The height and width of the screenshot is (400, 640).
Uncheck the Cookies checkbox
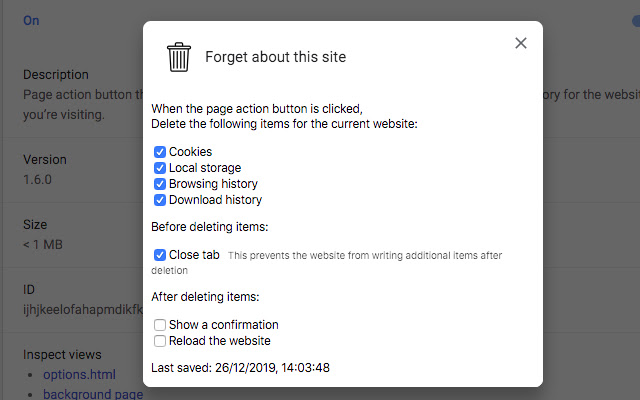coord(160,152)
